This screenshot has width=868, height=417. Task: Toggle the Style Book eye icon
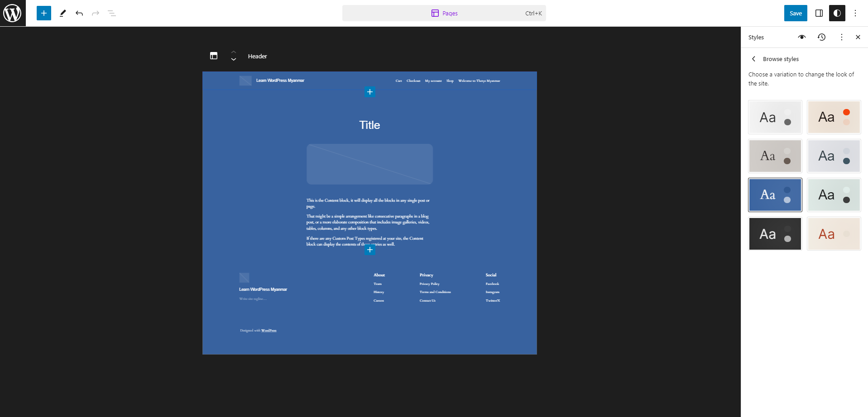pos(801,37)
